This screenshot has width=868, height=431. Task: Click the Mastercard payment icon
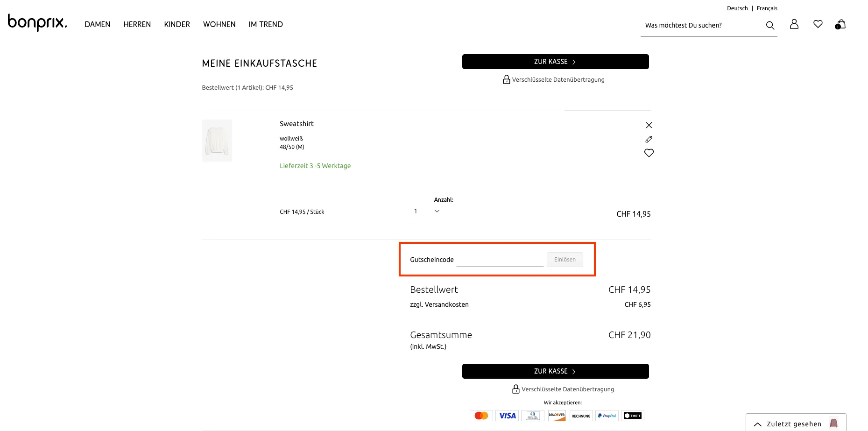click(481, 415)
